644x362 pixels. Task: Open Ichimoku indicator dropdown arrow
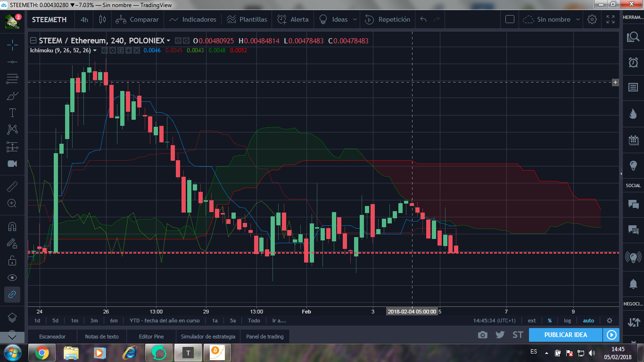(95, 50)
